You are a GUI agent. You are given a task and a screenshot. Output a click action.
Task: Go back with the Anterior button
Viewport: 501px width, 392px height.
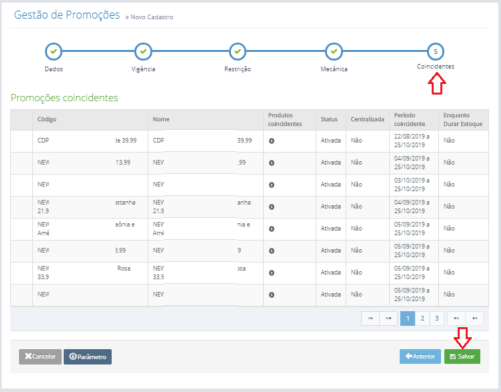(x=420, y=356)
